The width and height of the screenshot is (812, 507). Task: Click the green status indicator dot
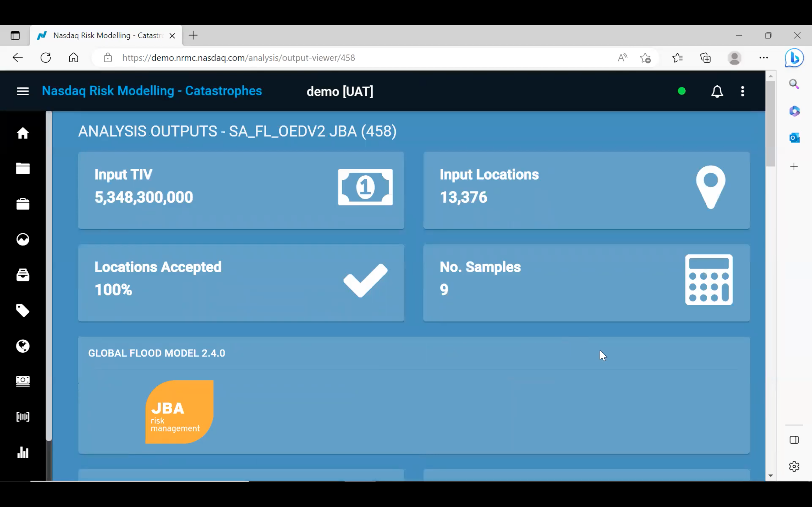point(681,91)
